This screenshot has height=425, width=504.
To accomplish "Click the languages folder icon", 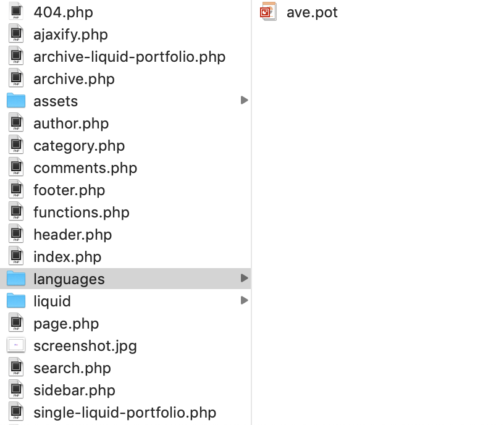I will click(16, 279).
